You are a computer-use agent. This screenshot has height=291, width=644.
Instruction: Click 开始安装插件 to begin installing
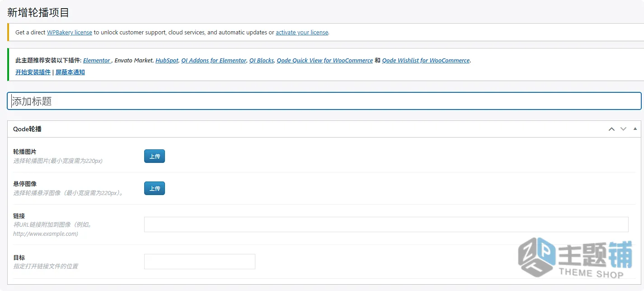(33, 72)
